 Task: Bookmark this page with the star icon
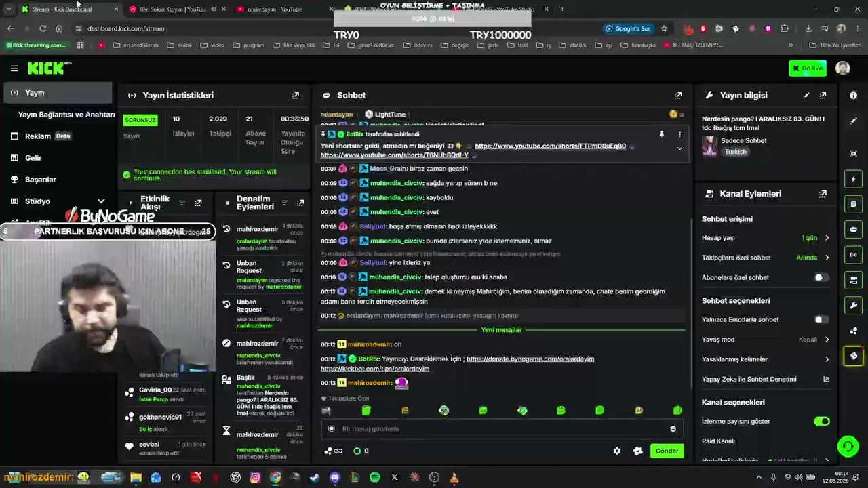click(664, 28)
